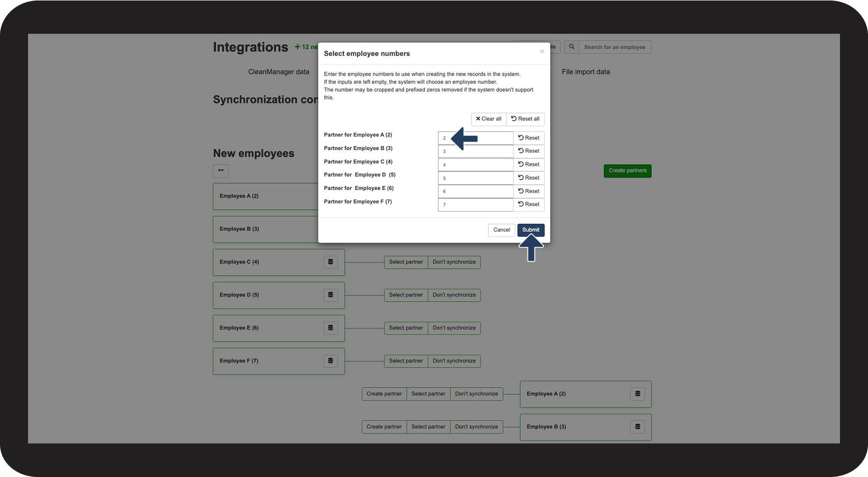
Task: Don't synchronize Employee D (5)
Action: (x=454, y=295)
